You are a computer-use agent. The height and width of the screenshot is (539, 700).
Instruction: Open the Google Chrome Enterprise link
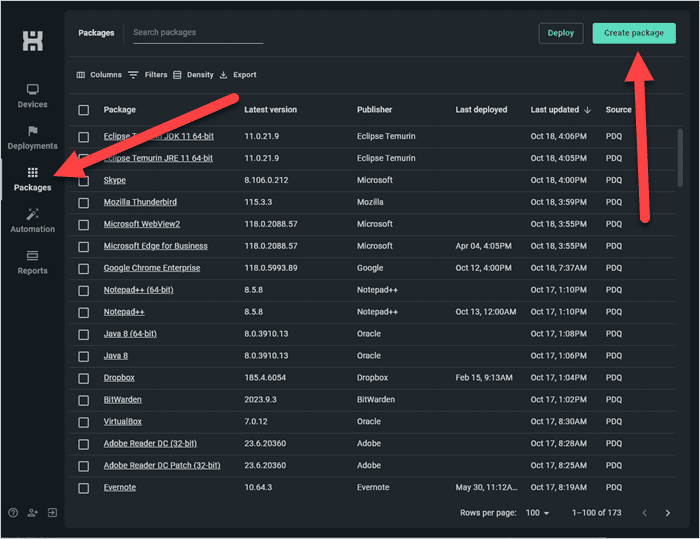click(x=152, y=268)
